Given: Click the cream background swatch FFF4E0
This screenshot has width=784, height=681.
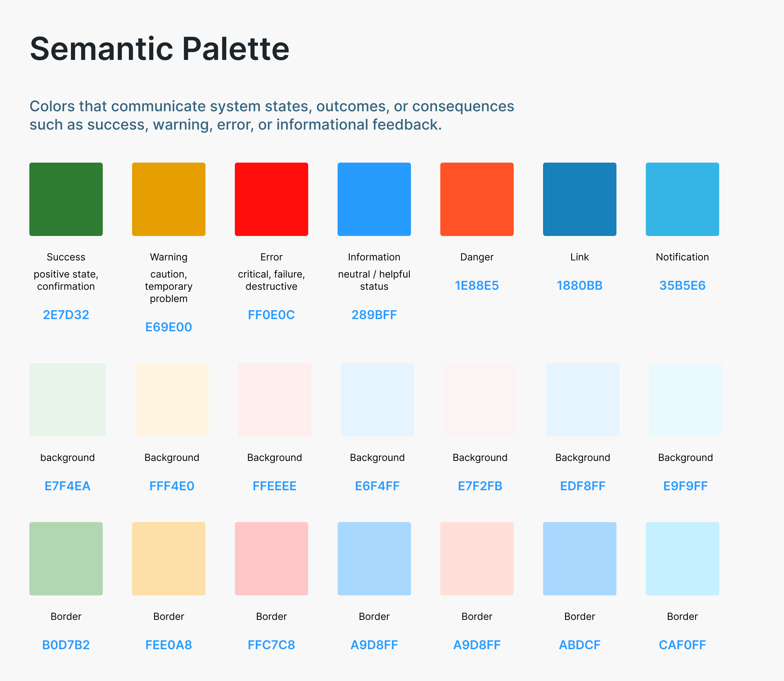Looking at the screenshot, I should (172, 400).
